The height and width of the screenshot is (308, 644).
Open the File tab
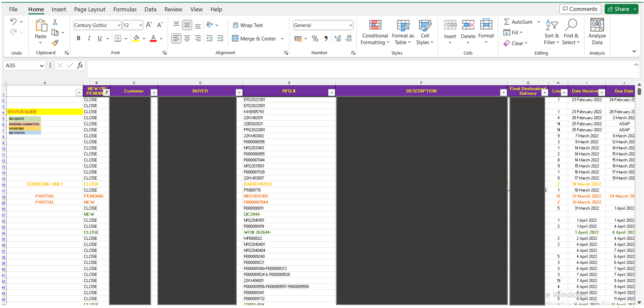pos(13,9)
